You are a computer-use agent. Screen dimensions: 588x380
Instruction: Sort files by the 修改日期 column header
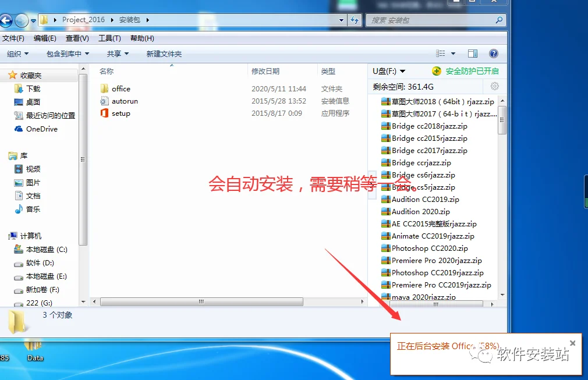[265, 71]
